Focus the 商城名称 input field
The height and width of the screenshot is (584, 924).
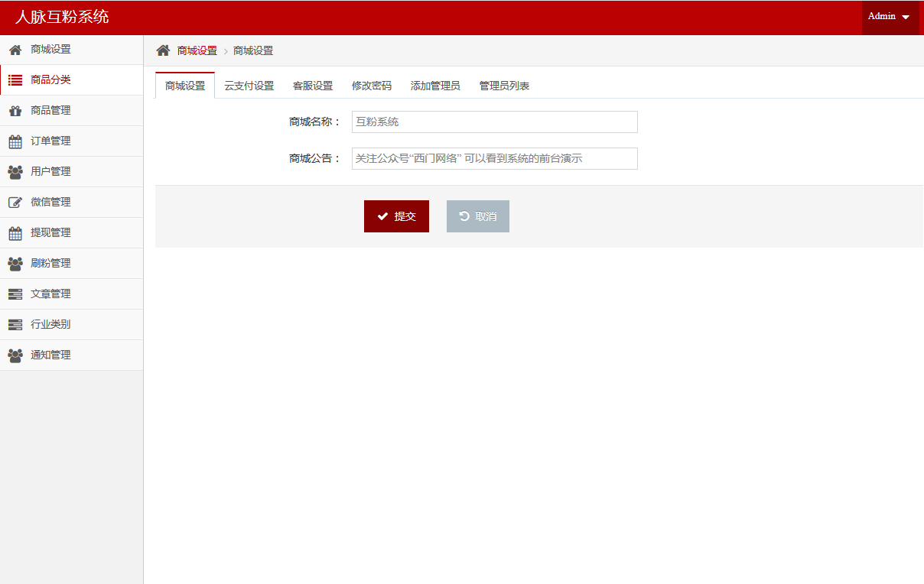point(494,122)
